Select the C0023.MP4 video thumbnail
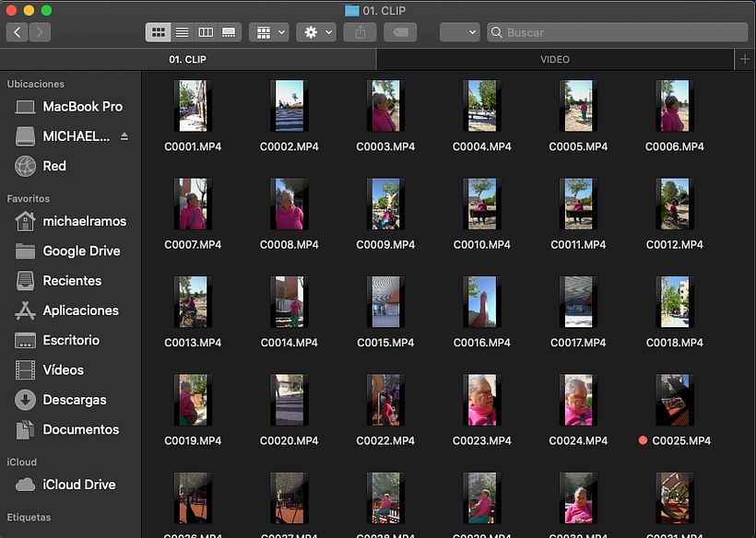This screenshot has height=538, width=756. (482, 400)
